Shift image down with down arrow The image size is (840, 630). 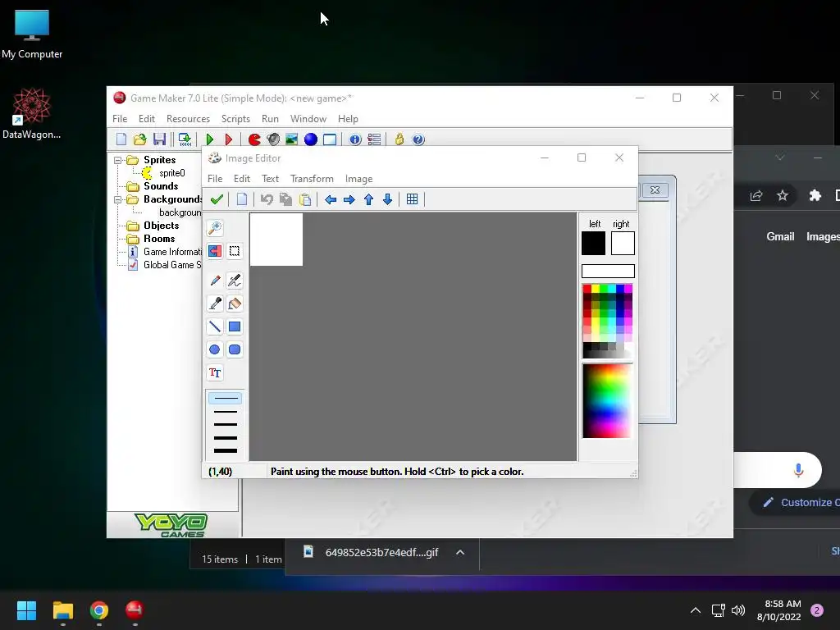tap(387, 199)
